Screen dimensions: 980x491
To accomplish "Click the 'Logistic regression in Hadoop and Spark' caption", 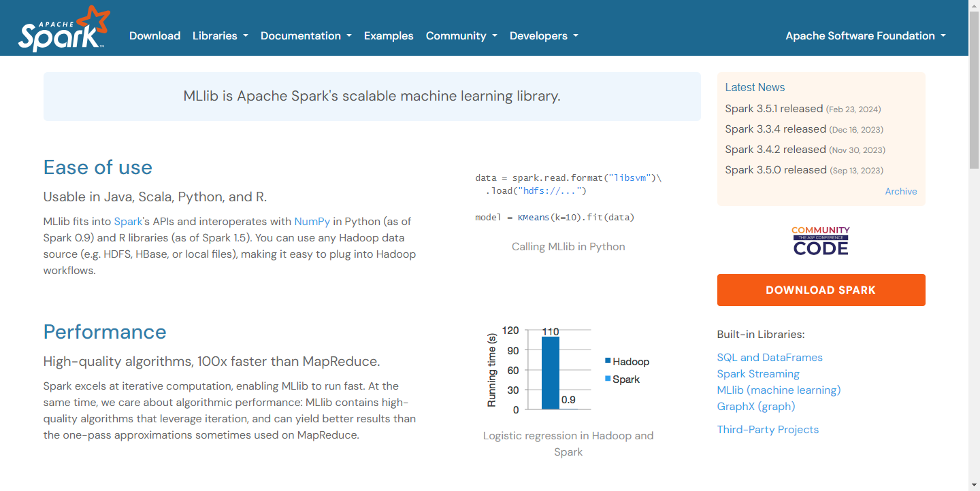I will [568, 443].
